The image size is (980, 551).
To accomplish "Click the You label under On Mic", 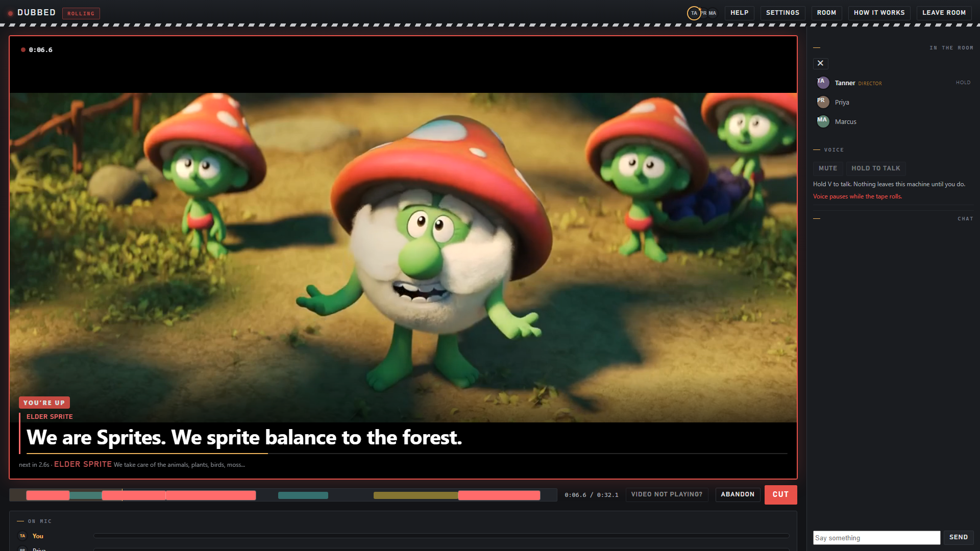I will click(x=38, y=536).
